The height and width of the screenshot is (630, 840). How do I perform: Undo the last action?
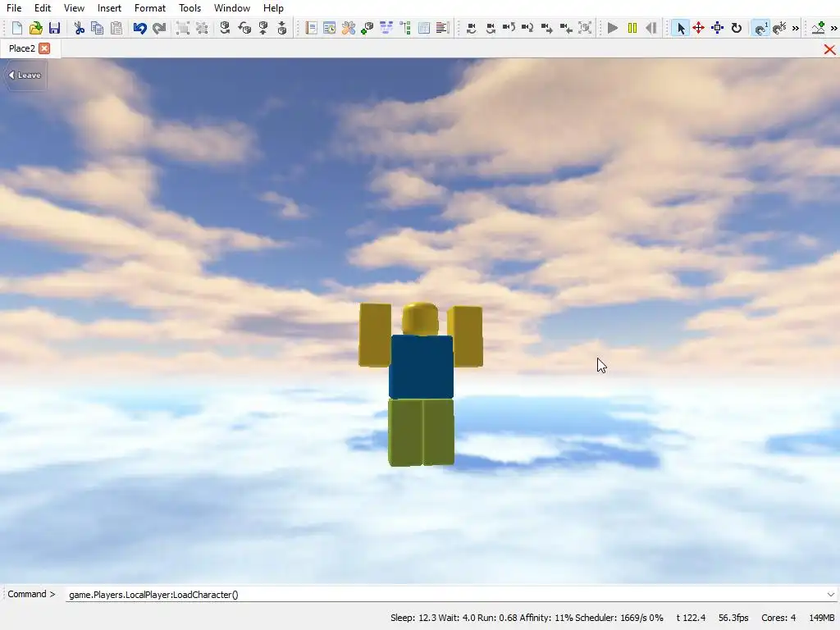pos(139,29)
